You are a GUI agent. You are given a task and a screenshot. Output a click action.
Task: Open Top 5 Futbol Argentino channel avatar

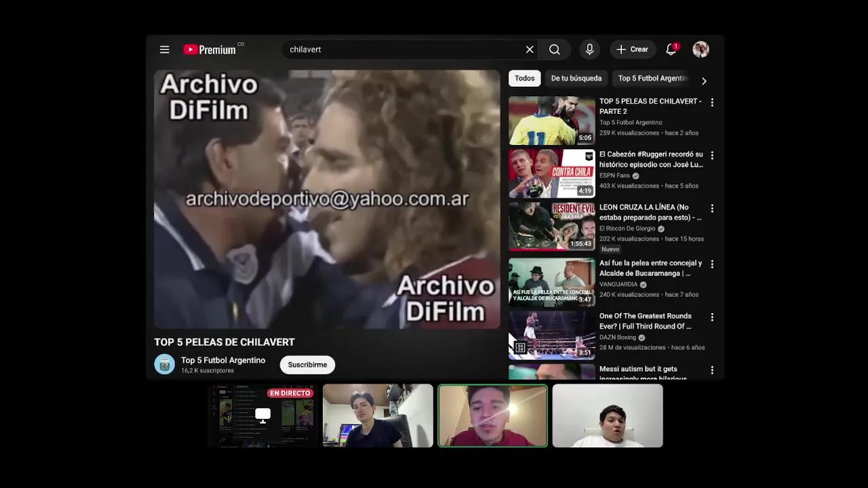[x=164, y=365]
